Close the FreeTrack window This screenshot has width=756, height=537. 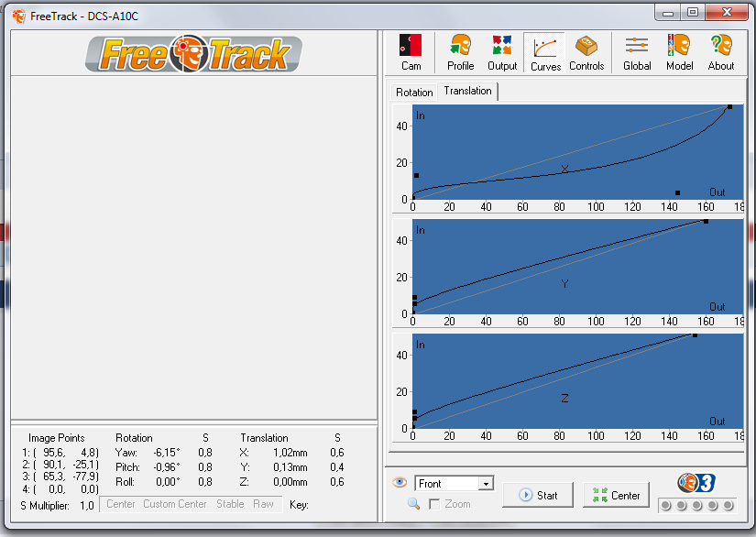point(727,13)
